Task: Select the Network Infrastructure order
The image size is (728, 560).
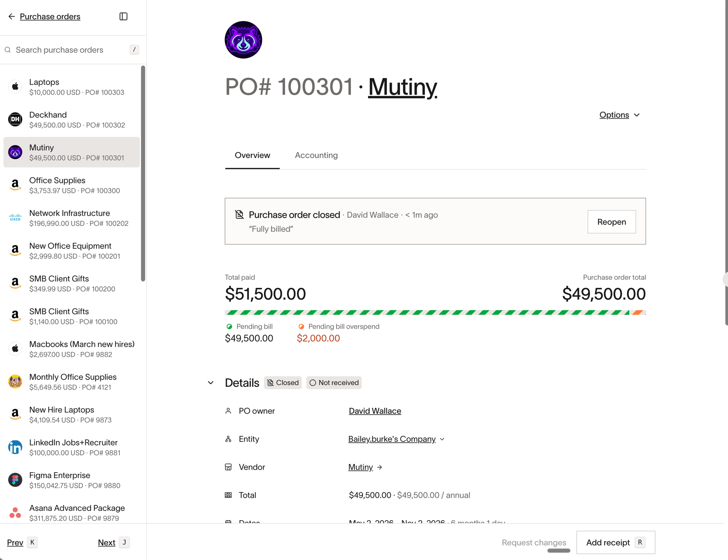Action: click(72, 218)
